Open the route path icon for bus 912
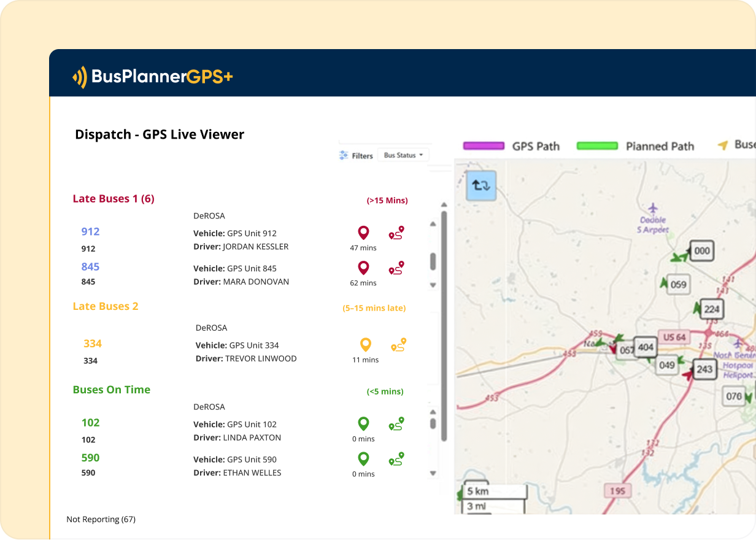Image resolution: width=756 pixels, height=540 pixels. pos(396,233)
